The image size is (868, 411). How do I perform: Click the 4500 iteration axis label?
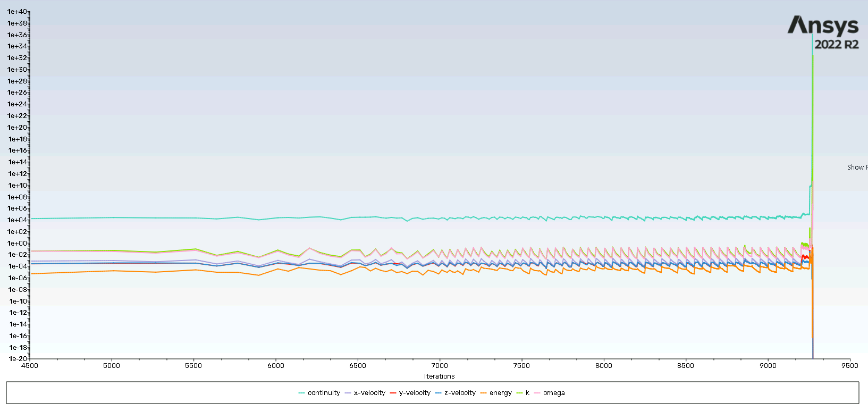click(29, 365)
